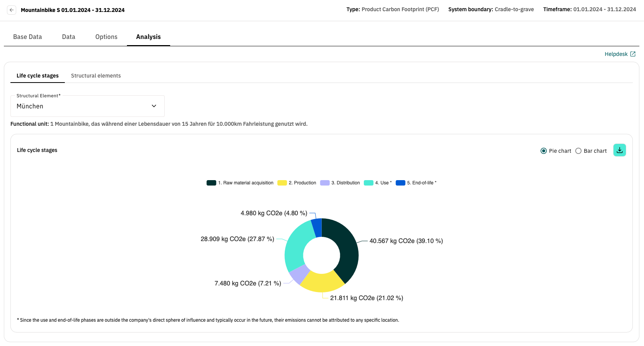This screenshot has width=644, height=346.
Task: Expand the Structural Element chevron
Action: (x=154, y=106)
